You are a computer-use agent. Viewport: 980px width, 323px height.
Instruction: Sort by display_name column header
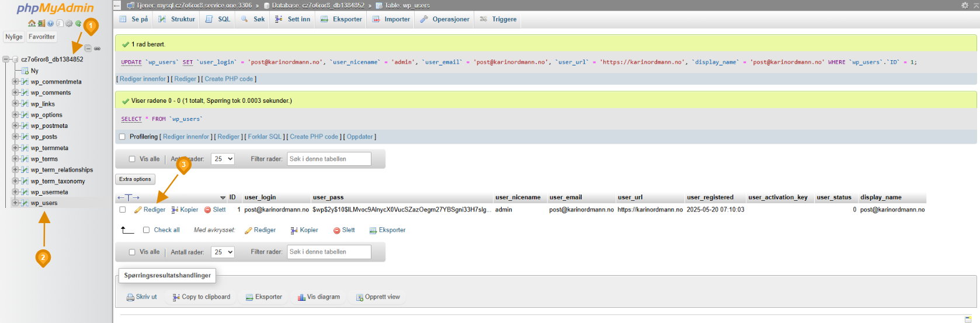coord(881,197)
